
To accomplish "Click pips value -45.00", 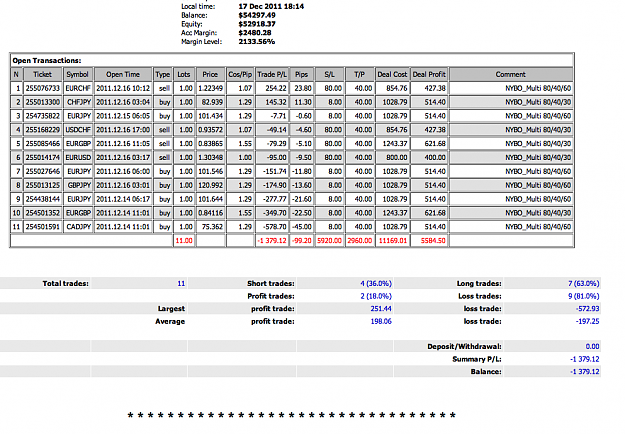I will (301, 227).
